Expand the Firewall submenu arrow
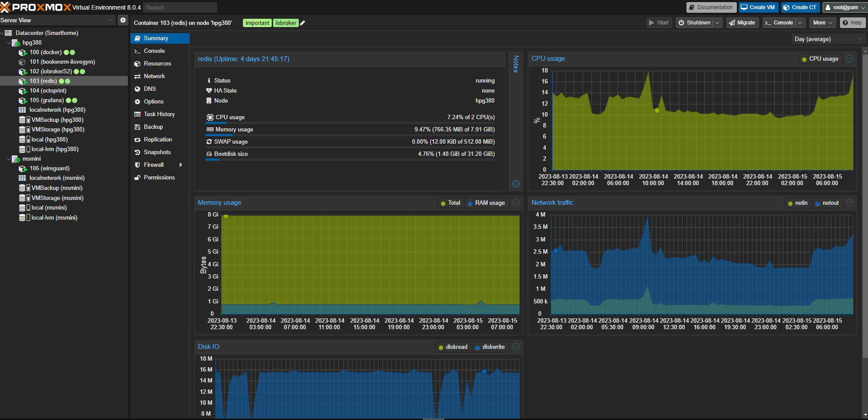Screen dimensions: 868x420 pyautogui.click(x=181, y=165)
